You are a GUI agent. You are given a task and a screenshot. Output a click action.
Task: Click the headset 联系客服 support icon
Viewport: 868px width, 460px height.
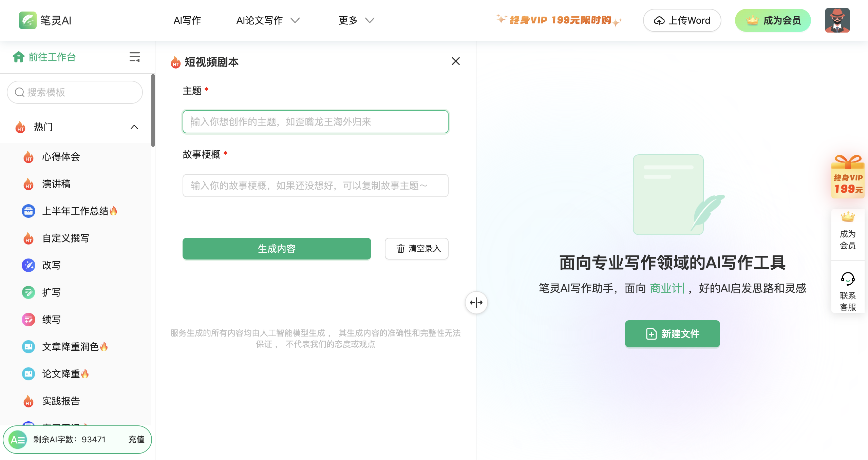coord(848,279)
